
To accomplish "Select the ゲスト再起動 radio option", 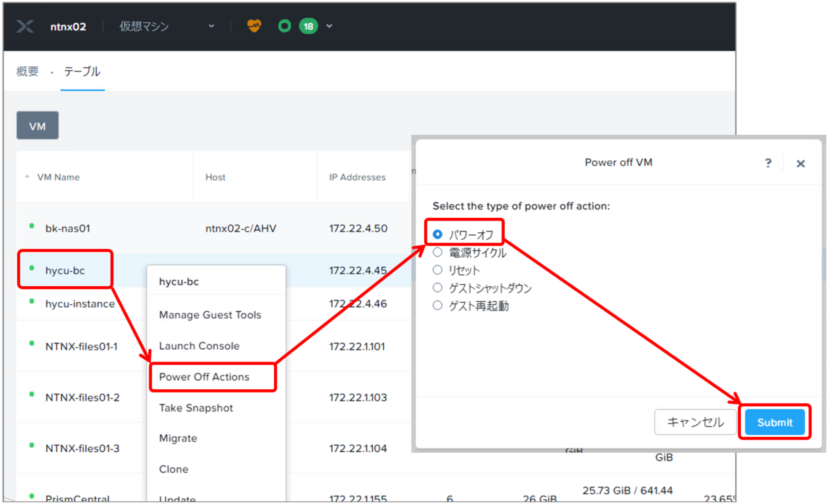I will (x=437, y=305).
